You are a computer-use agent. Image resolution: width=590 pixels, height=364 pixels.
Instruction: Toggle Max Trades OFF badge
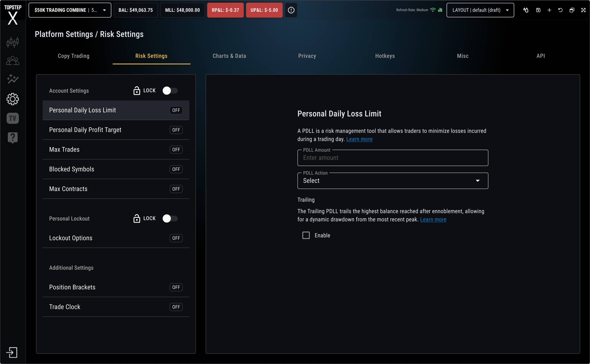(x=176, y=149)
